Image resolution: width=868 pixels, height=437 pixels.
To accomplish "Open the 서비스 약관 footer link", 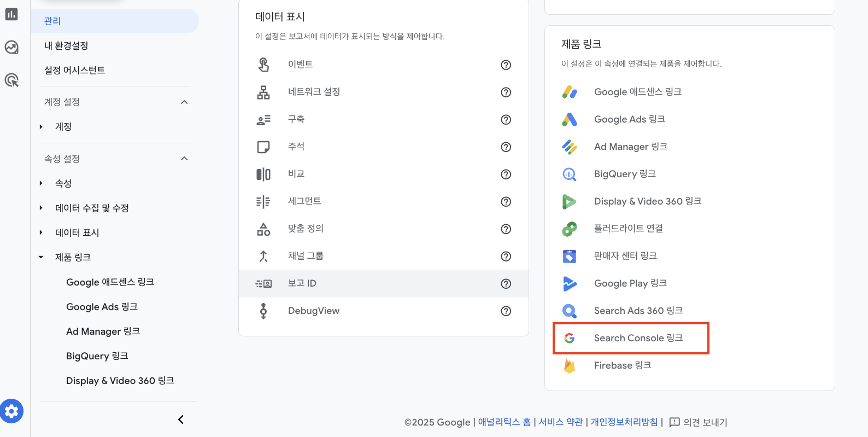I will (561, 422).
